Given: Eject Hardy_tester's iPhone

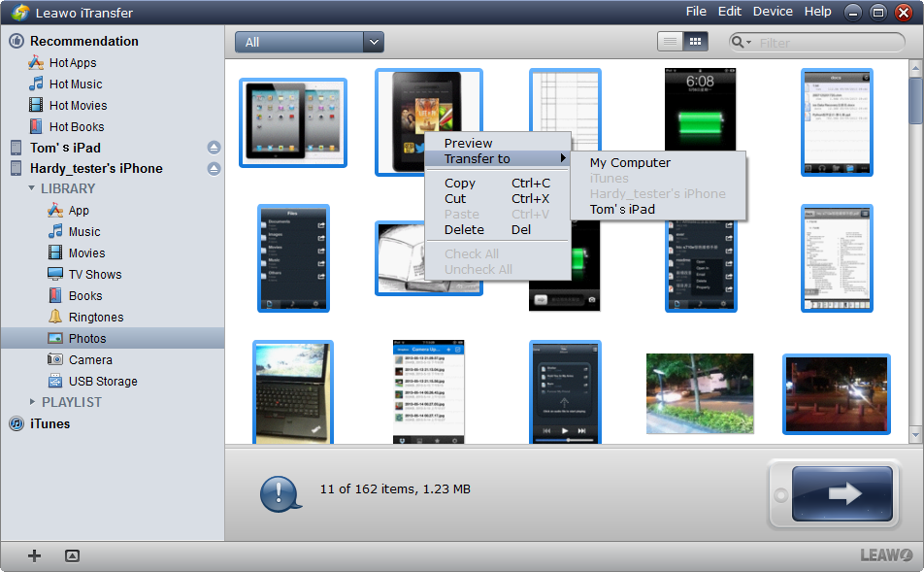Looking at the screenshot, I should (214, 169).
